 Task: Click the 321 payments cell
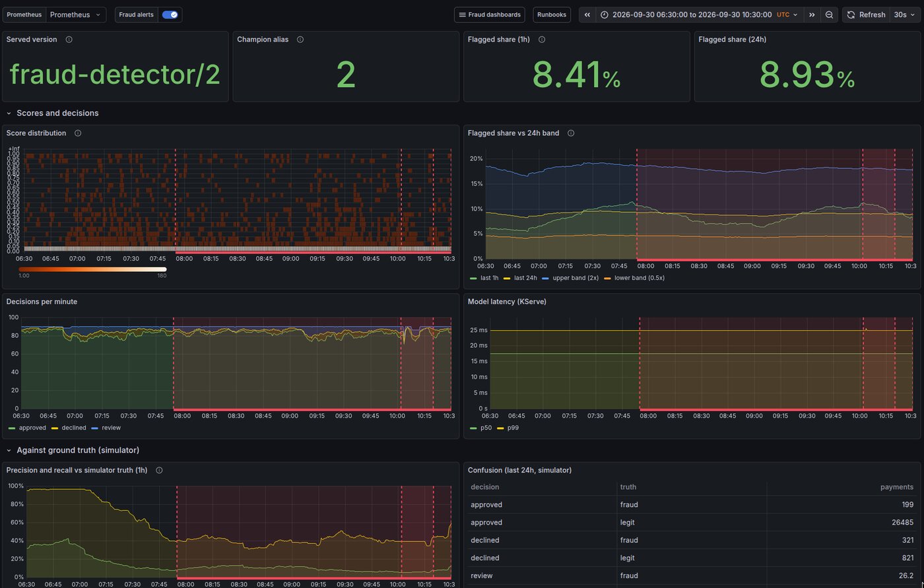pos(841,540)
